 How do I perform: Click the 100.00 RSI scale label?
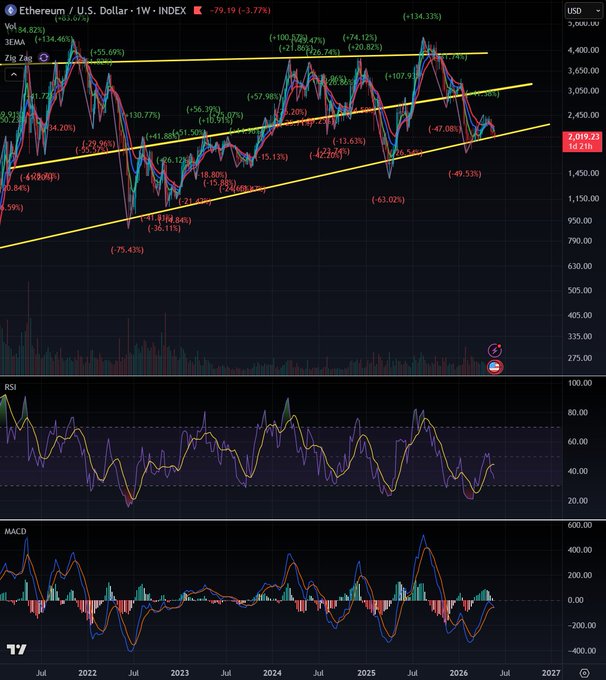(580, 383)
